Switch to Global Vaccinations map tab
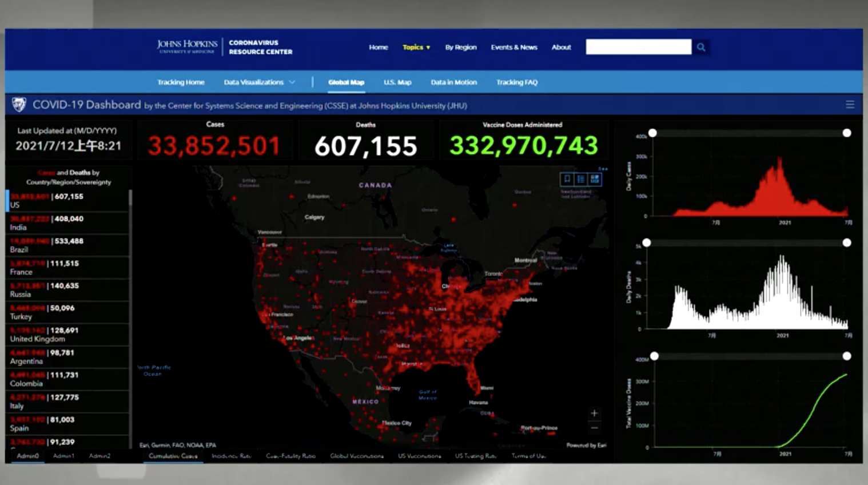Screen dimensions: 868x485 (x=357, y=456)
